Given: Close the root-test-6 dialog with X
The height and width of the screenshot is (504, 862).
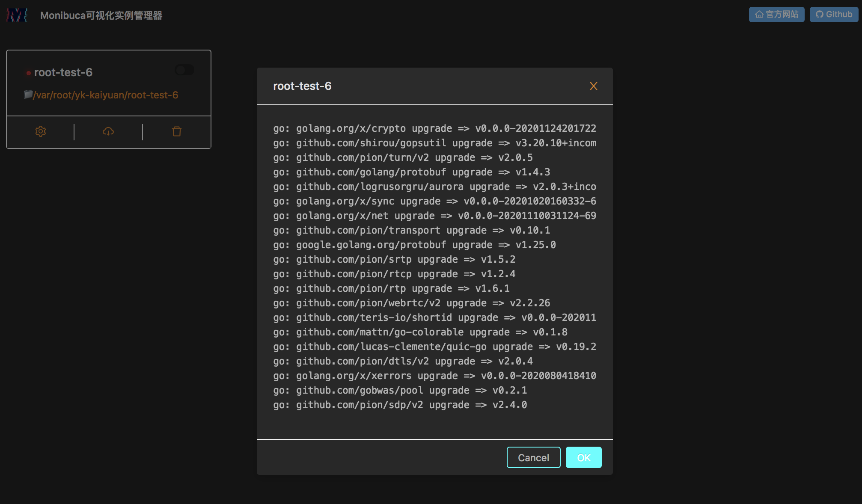Looking at the screenshot, I should tap(593, 86).
